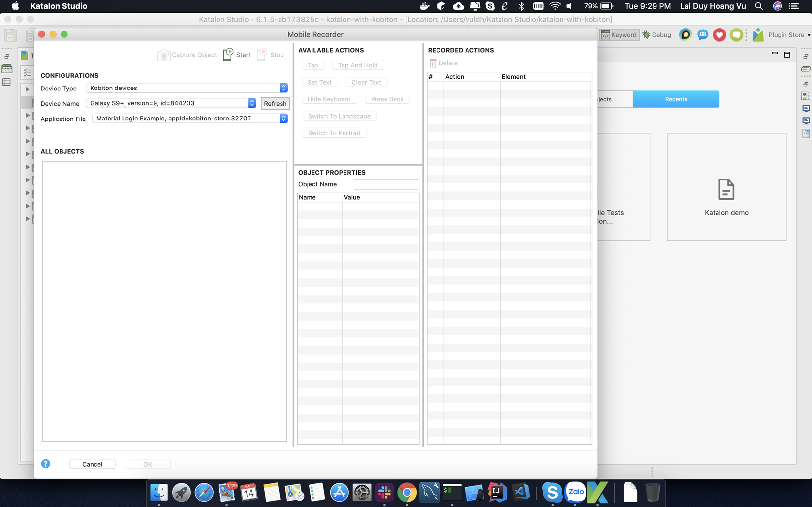Click the CONFIGURATIONS section heading

[x=69, y=76]
